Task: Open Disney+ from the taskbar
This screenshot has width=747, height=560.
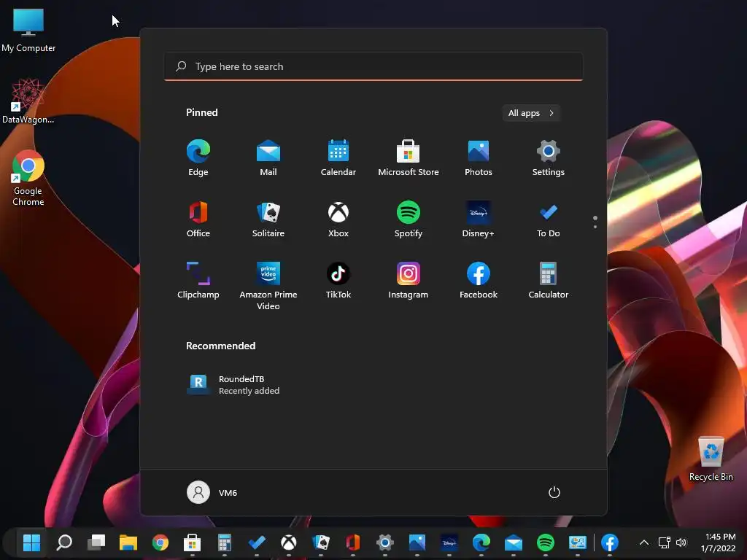Action: [449, 542]
